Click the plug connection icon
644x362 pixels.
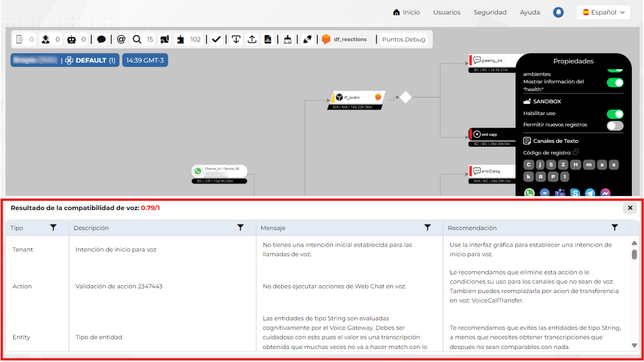click(307, 39)
